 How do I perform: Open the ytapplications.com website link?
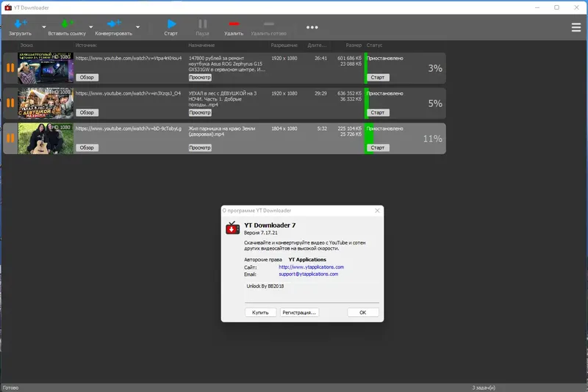(311, 267)
